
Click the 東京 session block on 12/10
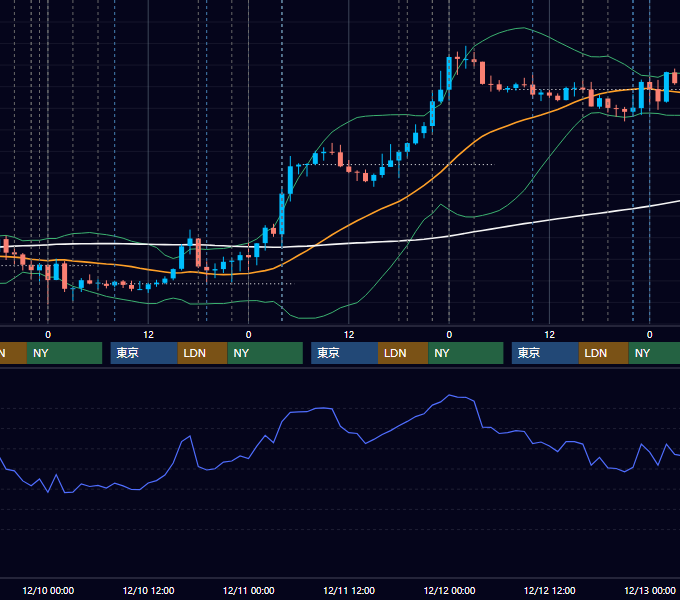tap(144, 353)
